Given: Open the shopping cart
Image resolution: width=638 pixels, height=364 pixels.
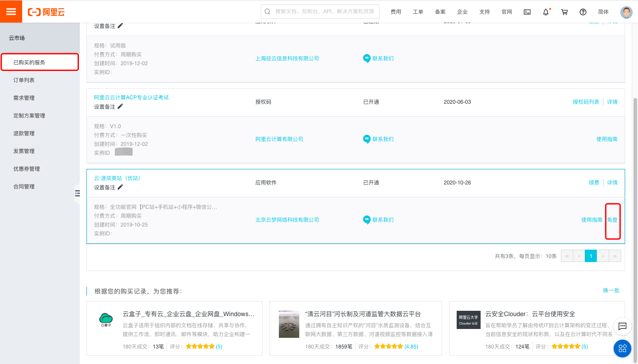Looking at the screenshot, I should tap(564, 12).
